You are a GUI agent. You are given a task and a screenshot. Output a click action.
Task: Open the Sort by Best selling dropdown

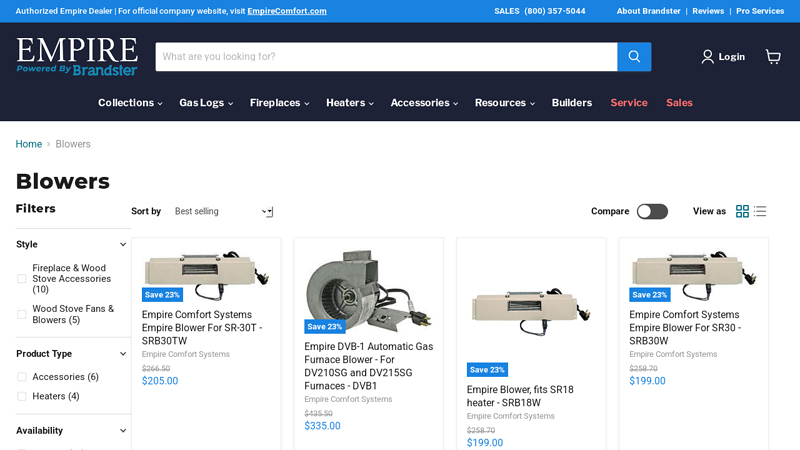pyautogui.click(x=223, y=211)
